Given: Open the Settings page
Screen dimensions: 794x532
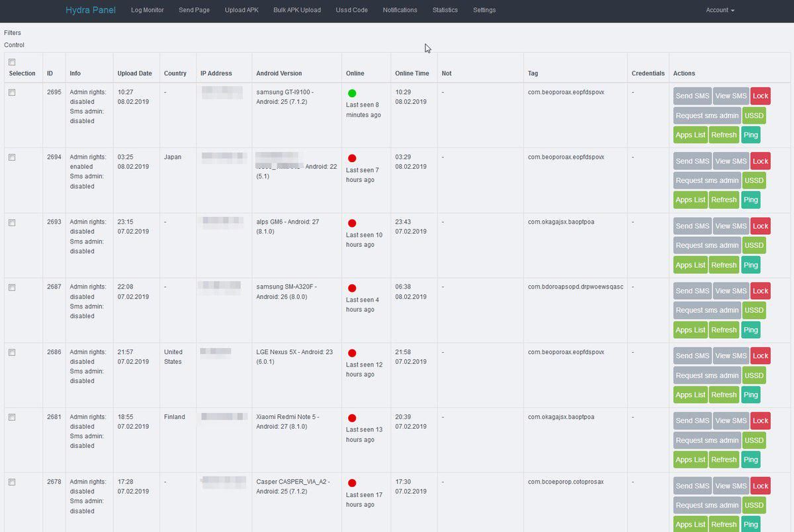Looking at the screenshot, I should point(484,10).
